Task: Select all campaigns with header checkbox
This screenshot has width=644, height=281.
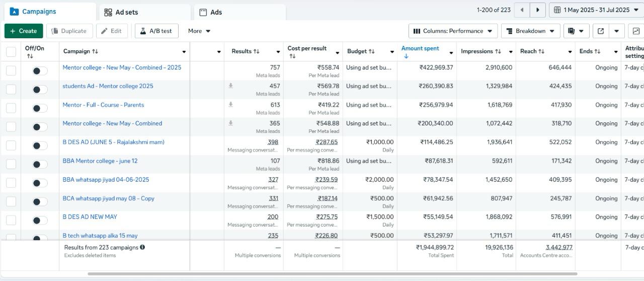Action: (x=11, y=51)
